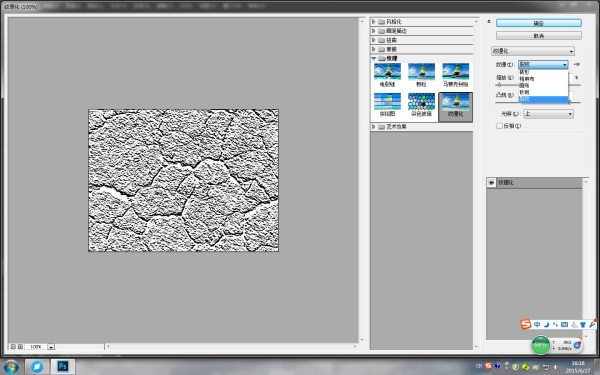Click the Sogou user account icon
The width and height of the screenshot is (600, 375).
tap(574, 324)
